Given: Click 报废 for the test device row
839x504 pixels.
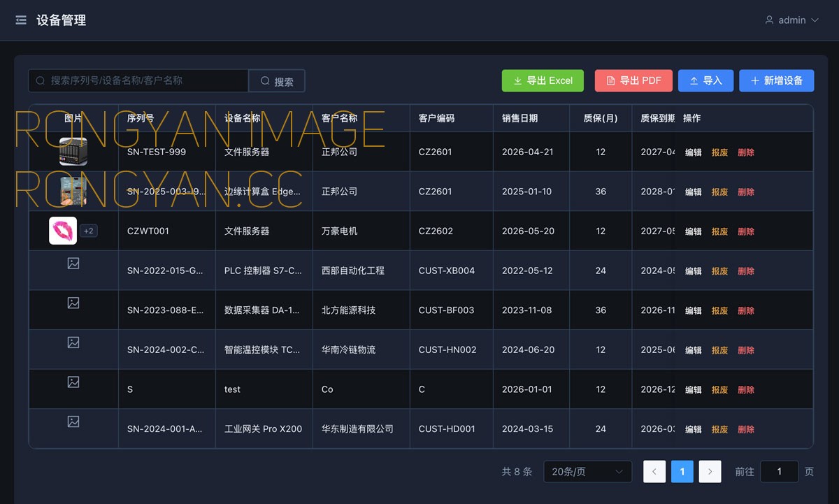Looking at the screenshot, I should (719, 390).
